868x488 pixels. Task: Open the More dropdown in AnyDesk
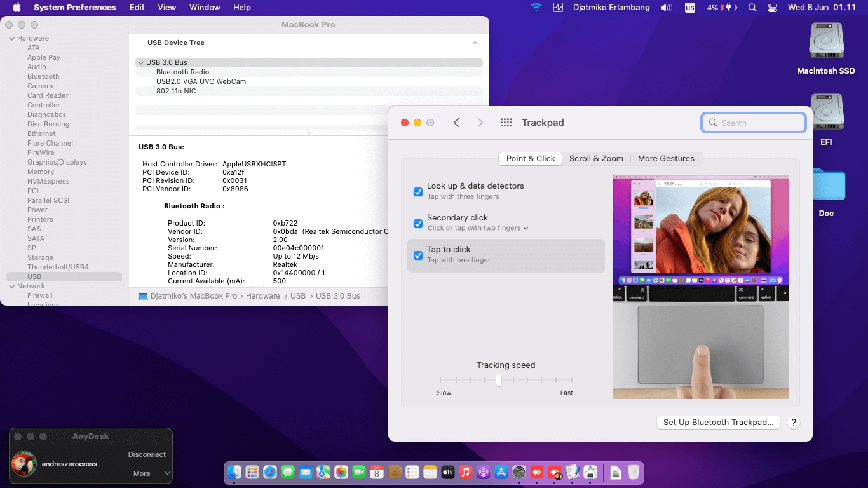(147, 473)
